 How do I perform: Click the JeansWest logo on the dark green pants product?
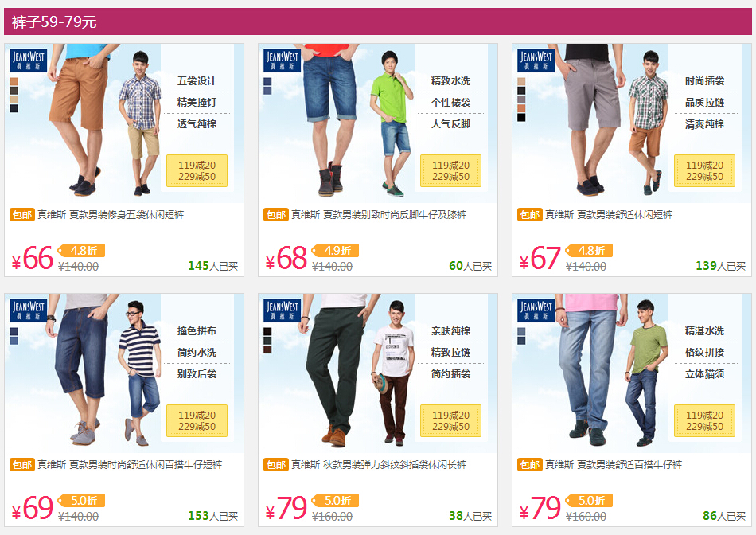click(282, 310)
